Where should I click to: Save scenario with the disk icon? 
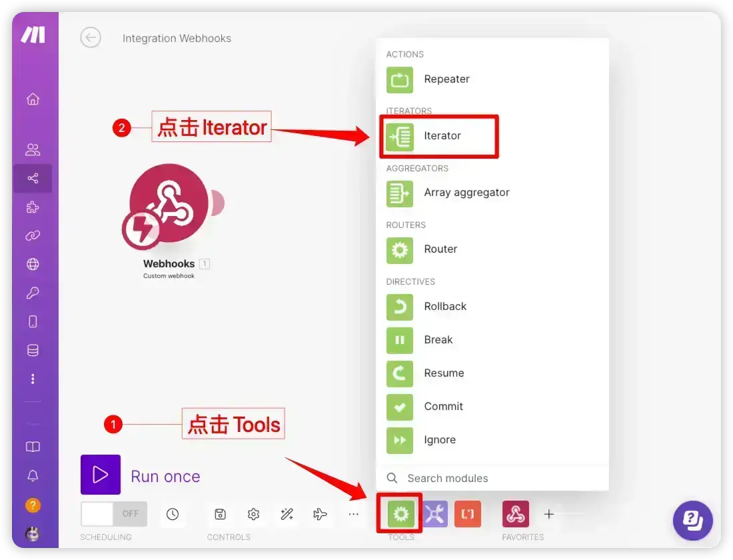(220, 514)
